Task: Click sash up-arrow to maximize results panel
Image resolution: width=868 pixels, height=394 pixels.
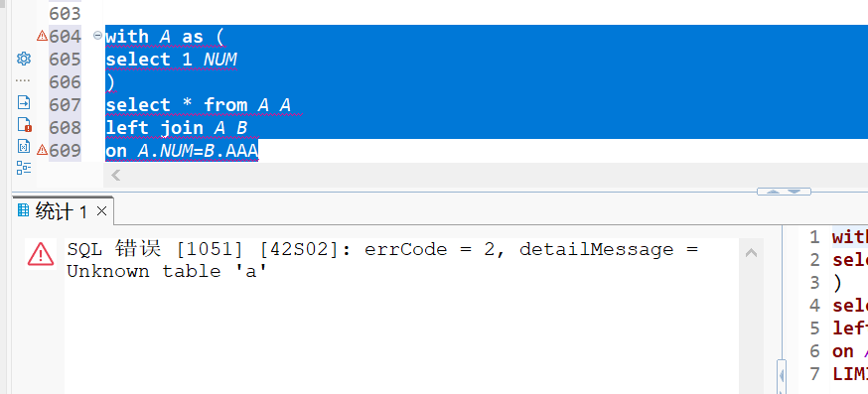Action: coord(774,192)
